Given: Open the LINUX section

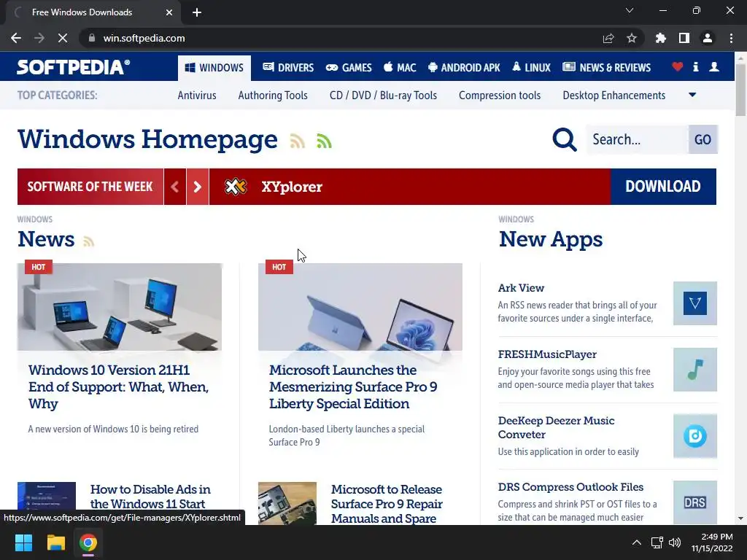Looking at the screenshot, I should pyautogui.click(x=531, y=68).
